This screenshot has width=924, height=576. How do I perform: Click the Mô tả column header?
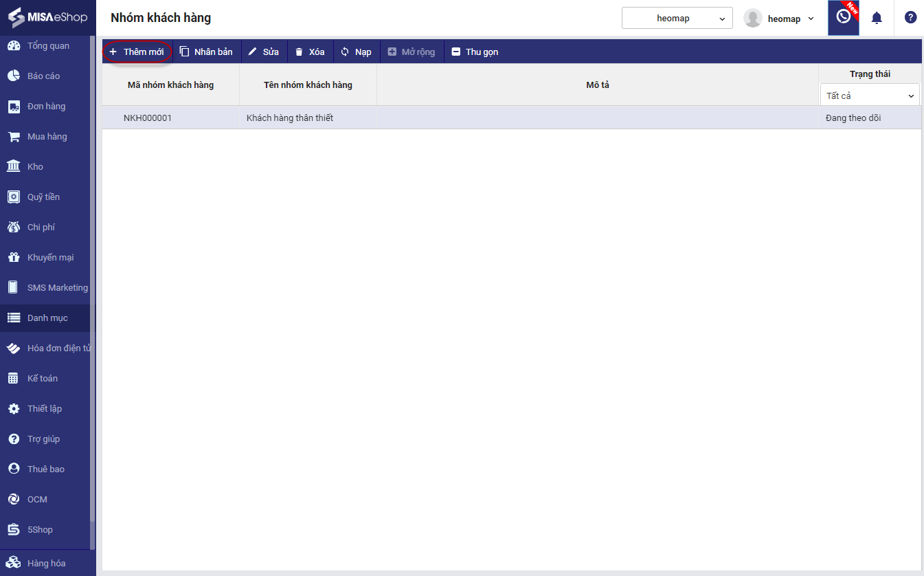(598, 85)
